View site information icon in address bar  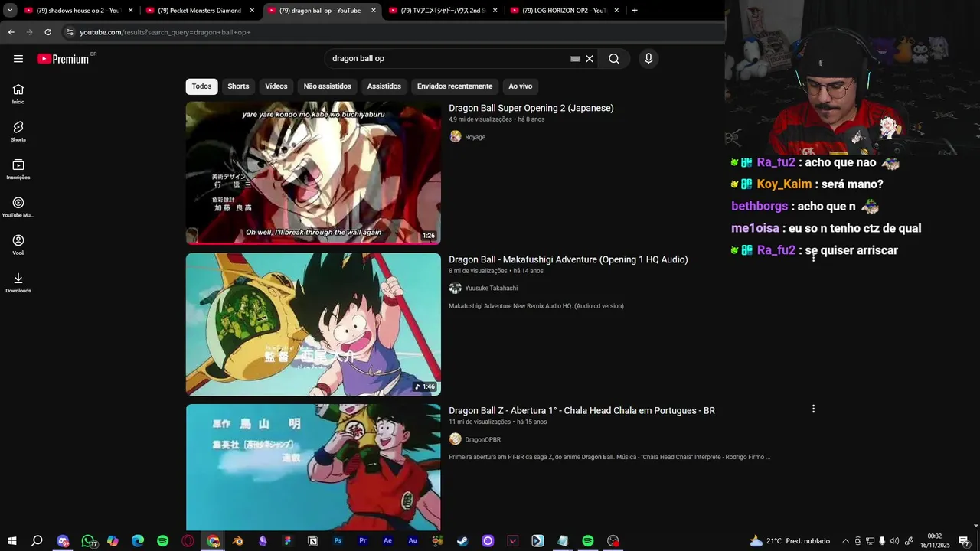pos(70,32)
